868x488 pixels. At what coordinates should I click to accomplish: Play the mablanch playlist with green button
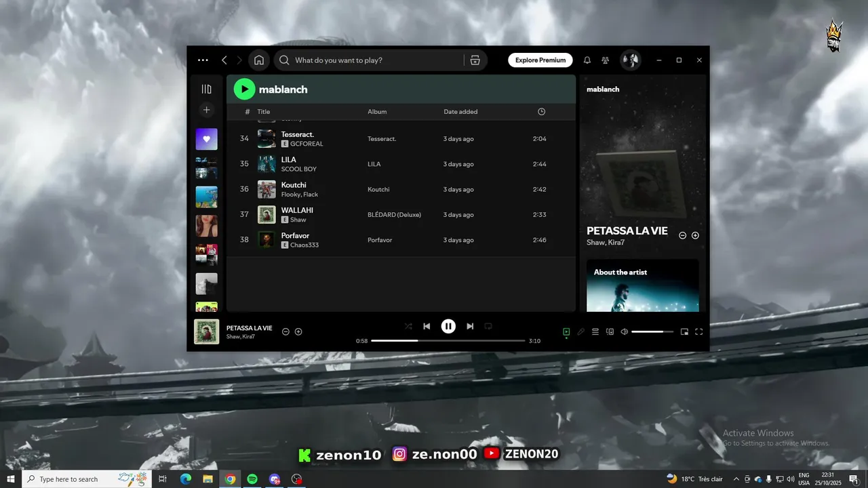pos(244,89)
